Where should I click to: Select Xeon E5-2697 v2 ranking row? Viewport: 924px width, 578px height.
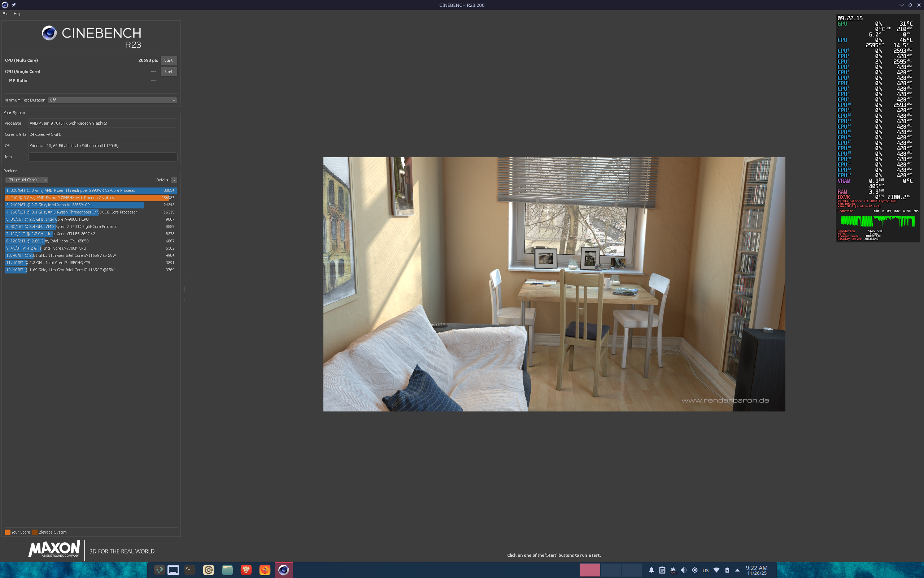pos(91,234)
